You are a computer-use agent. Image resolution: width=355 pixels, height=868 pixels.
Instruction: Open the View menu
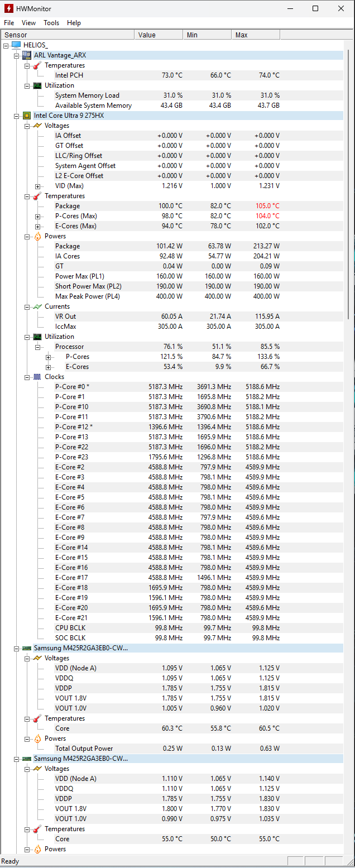[x=28, y=23]
